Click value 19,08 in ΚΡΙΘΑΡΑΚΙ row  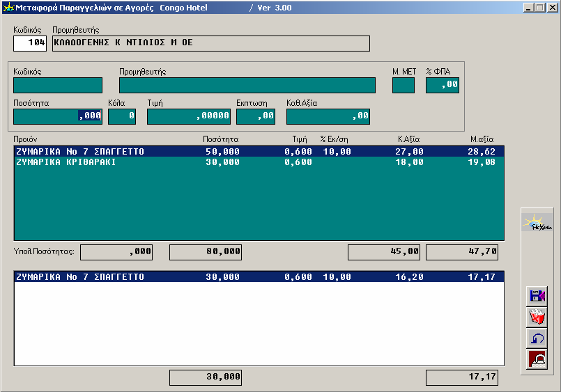(482, 162)
